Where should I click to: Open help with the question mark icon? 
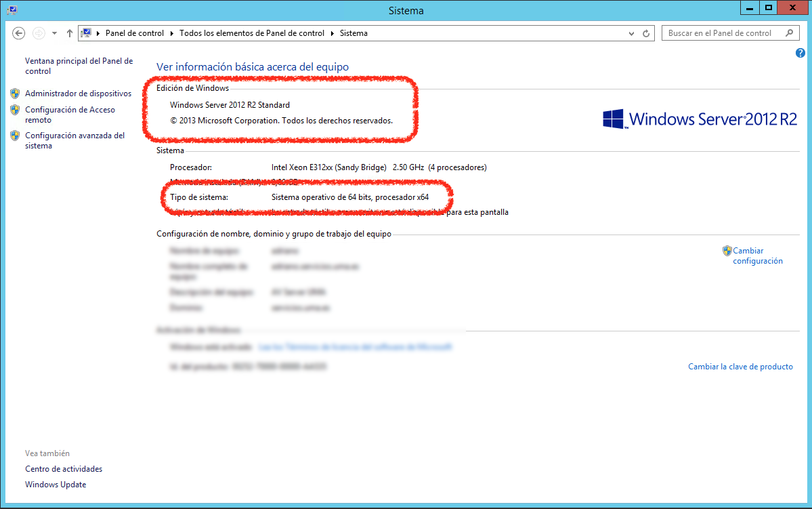point(800,53)
